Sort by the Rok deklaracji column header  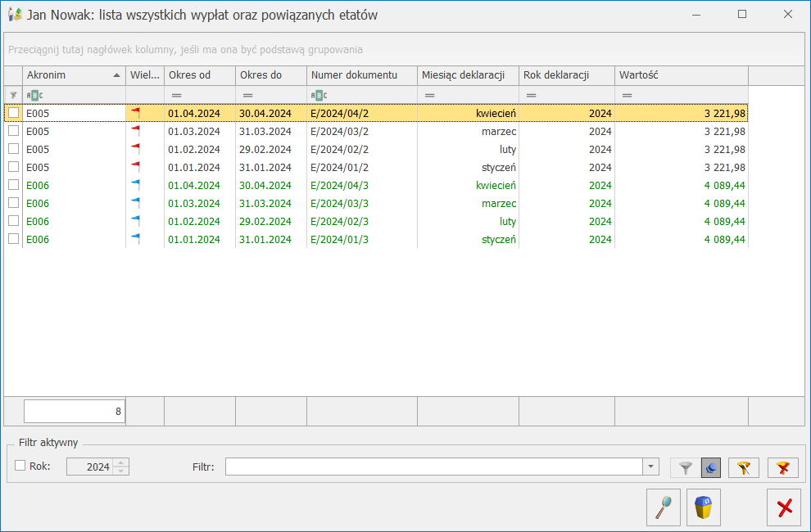click(x=567, y=75)
